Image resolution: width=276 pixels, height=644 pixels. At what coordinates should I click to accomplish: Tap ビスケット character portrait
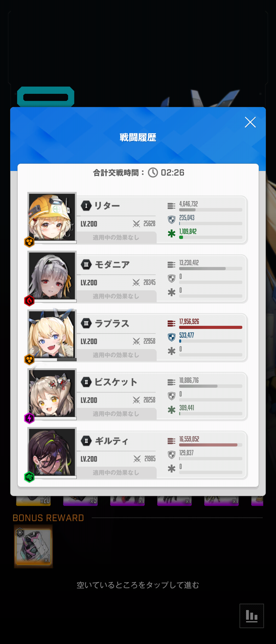(52, 393)
